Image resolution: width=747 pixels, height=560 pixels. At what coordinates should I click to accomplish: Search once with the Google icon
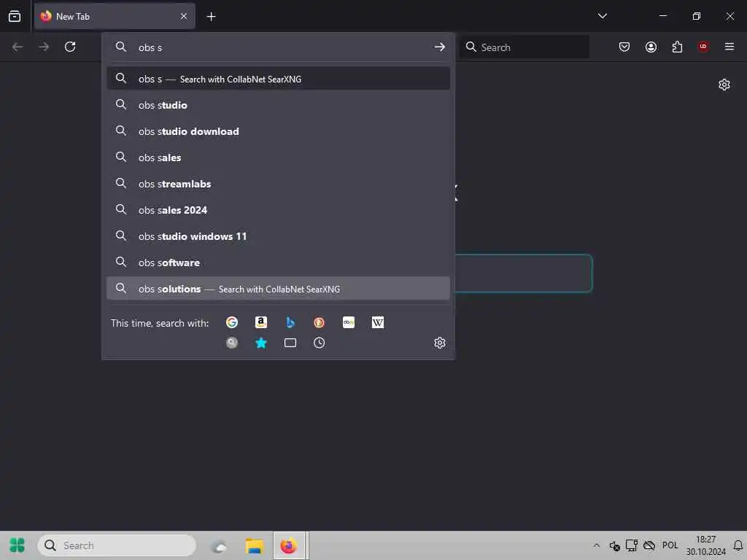coord(231,322)
